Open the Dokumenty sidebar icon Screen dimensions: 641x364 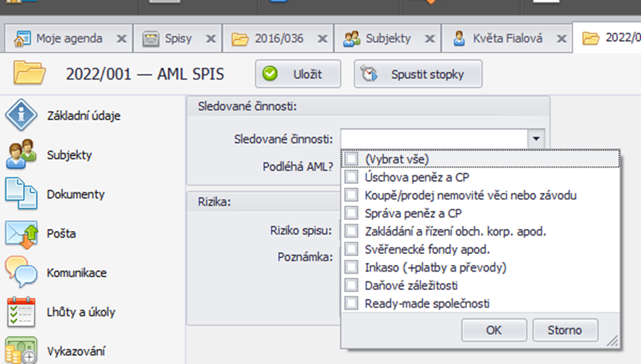point(21,194)
